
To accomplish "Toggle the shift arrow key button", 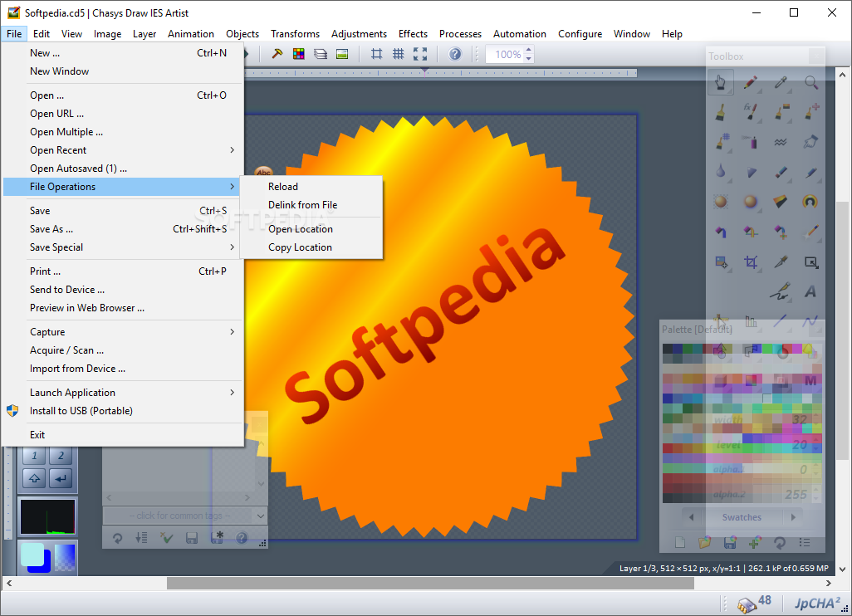I will pyautogui.click(x=34, y=478).
